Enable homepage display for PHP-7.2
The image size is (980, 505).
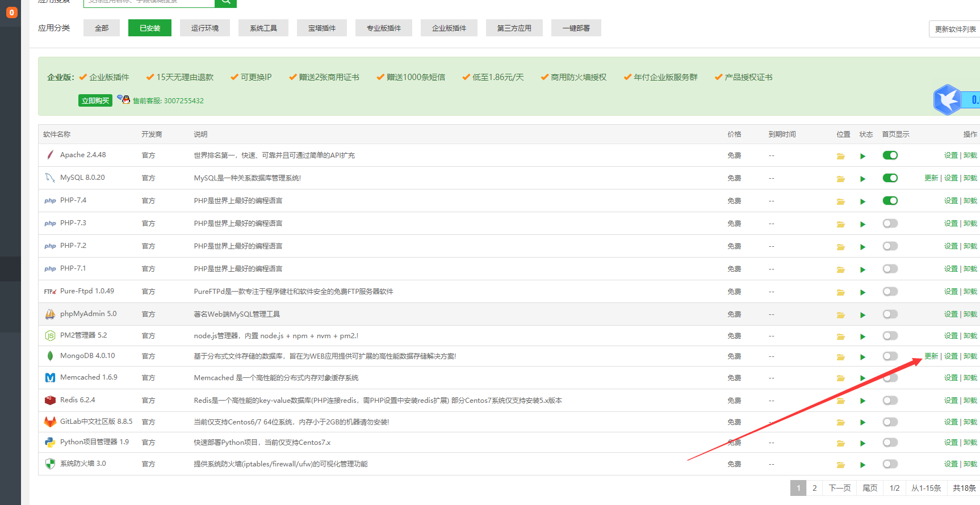pos(890,246)
